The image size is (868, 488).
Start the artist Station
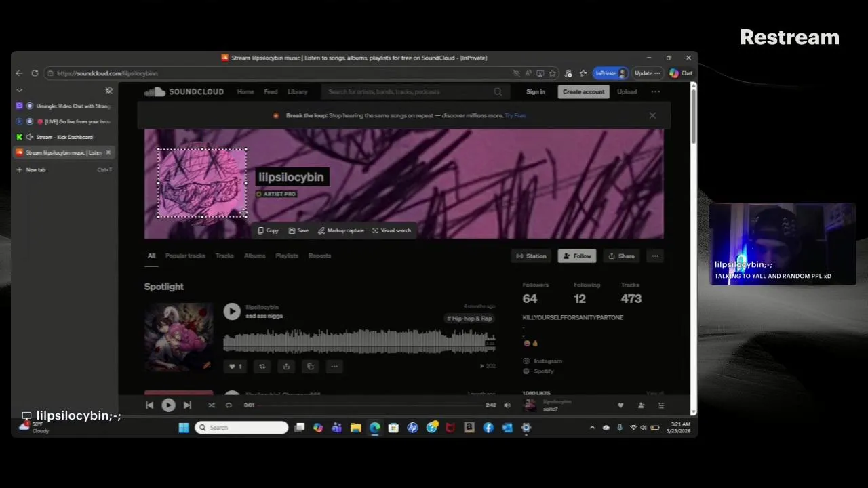531,256
